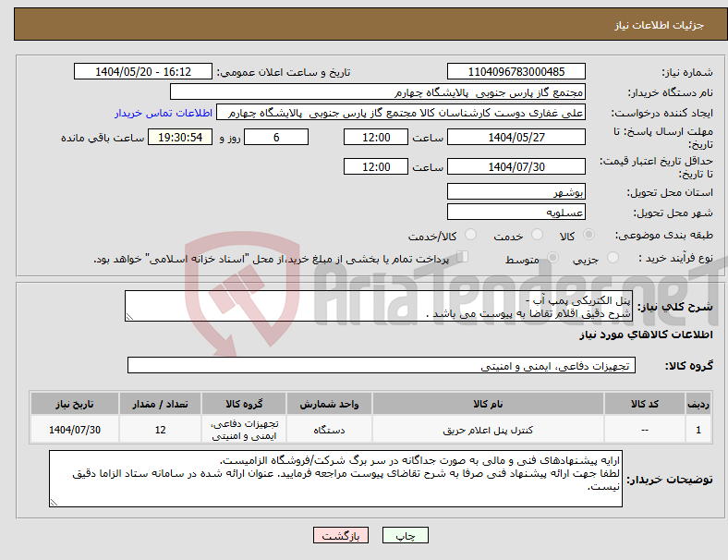Select the جزیی purchase type radio
The image size is (728, 560).
[x=613, y=258]
